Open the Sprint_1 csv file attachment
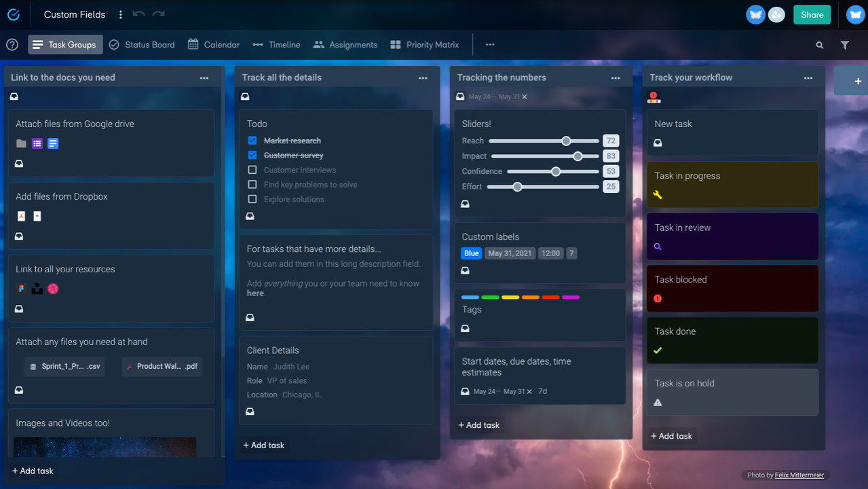The image size is (868, 489). [x=64, y=366]
